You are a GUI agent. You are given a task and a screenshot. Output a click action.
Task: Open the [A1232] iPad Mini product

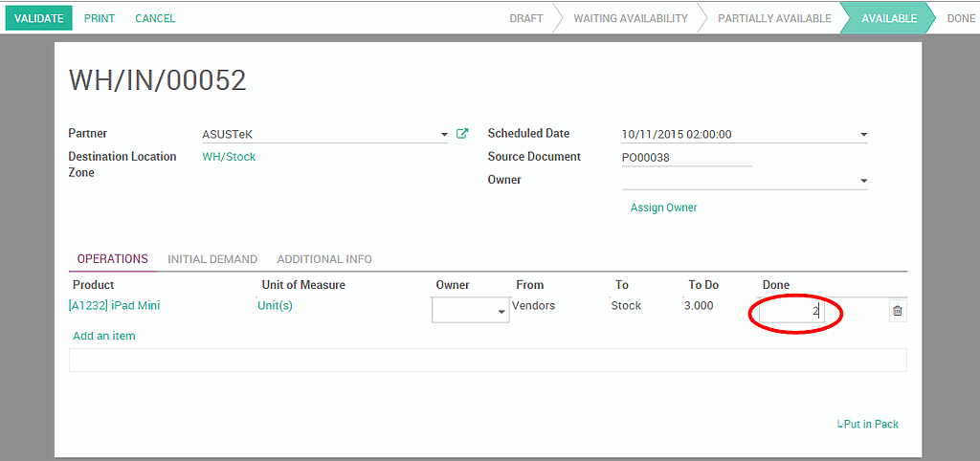[115, 306]
